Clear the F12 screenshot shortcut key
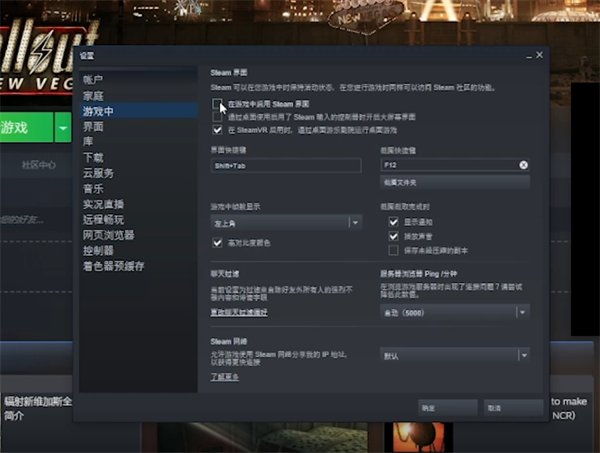 (x=523, y=164)
